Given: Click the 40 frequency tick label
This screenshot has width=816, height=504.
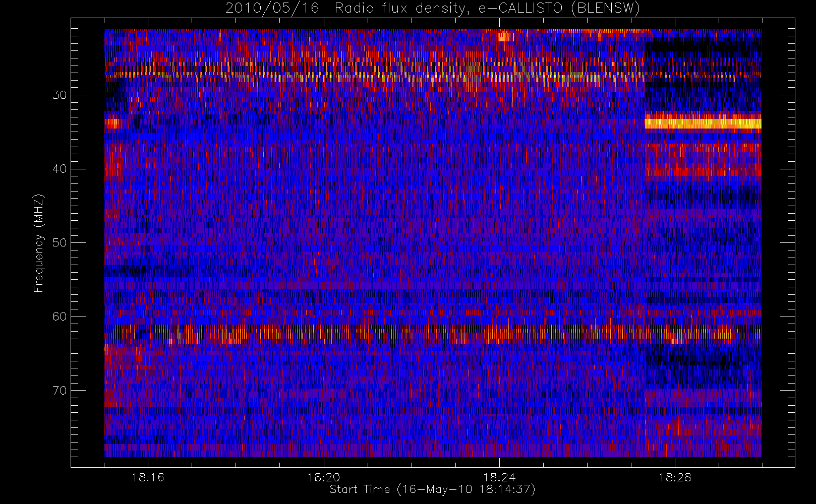Looking at the screenshot, I should [60, 169].
